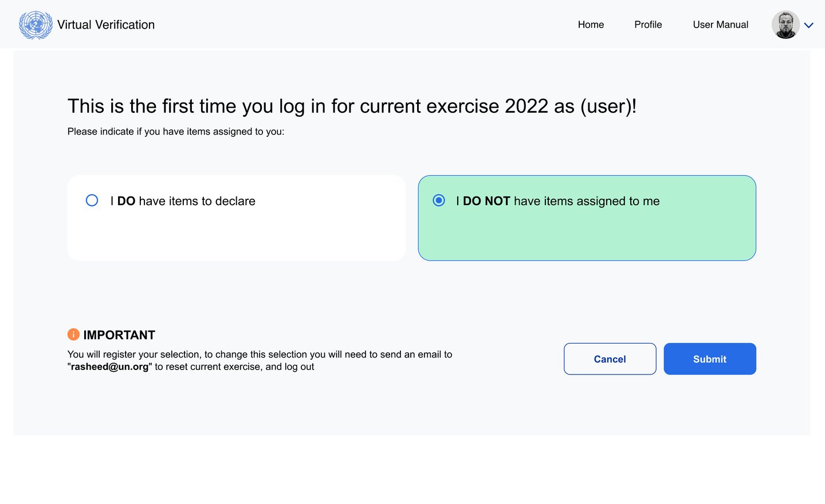Screen dimensions: 825x504
Task: Click the Virtual Verification app title
Action: (106, 25)
